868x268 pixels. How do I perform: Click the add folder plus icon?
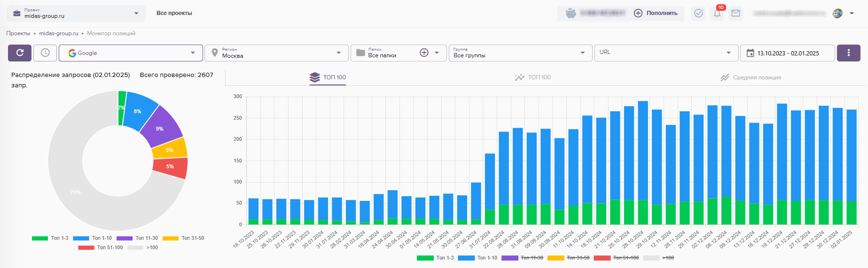[424, 53]
